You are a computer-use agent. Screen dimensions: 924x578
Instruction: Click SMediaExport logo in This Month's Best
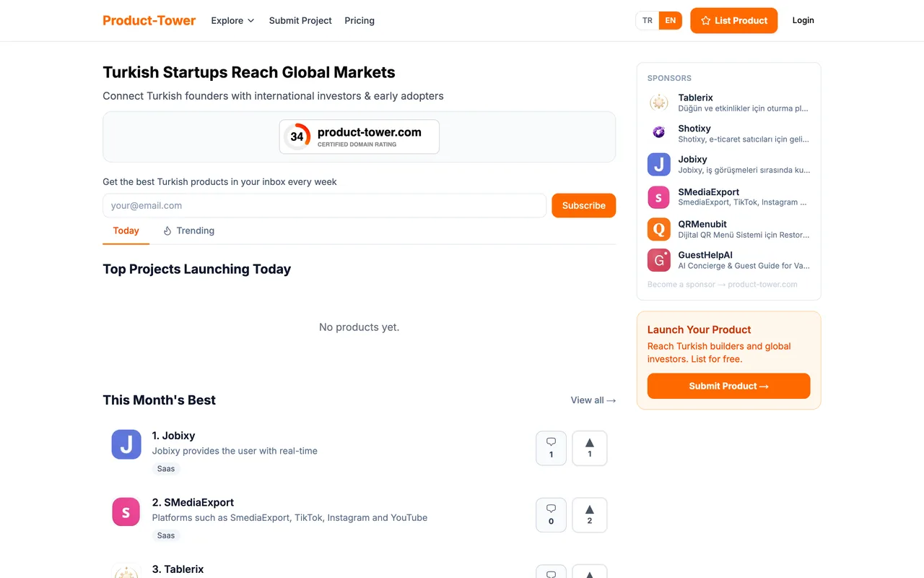126,512
